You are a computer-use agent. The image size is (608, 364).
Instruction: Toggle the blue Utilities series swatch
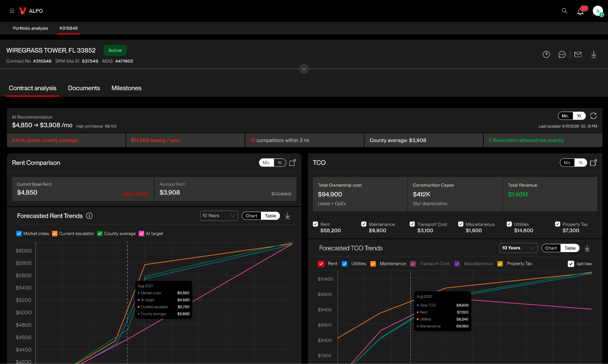[x=344, y=264]
